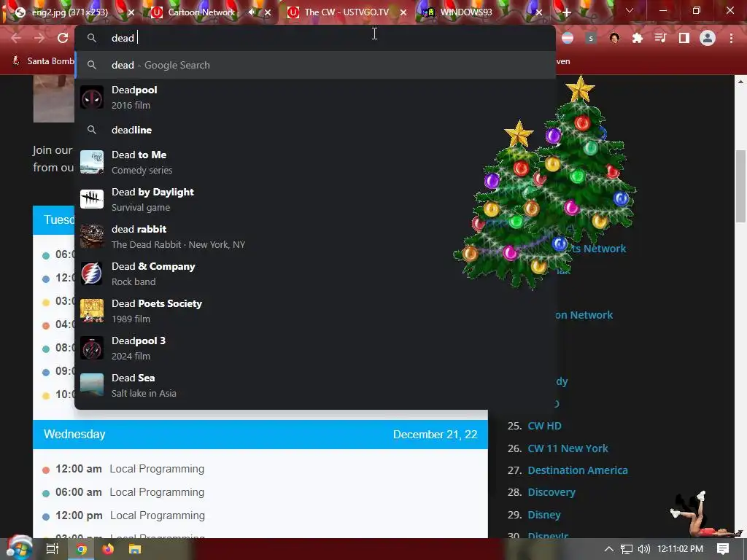Click the '12:00 pm Local Programming' entry
Image resolution: width=747 pixels, height=560 pixels.
(130, 516)
